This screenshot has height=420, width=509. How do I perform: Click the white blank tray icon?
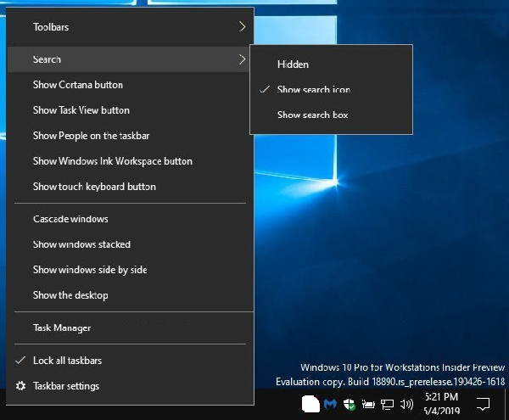[310, 404]
